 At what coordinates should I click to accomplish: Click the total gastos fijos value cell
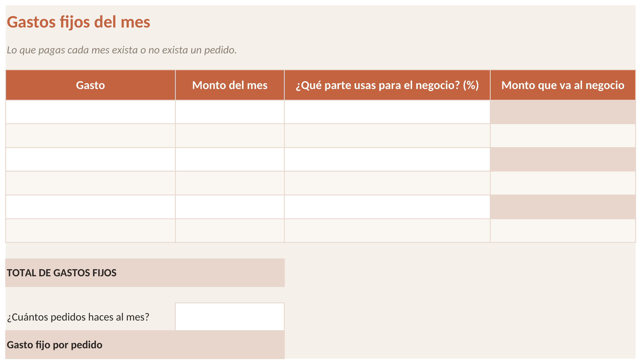point(230,273)
